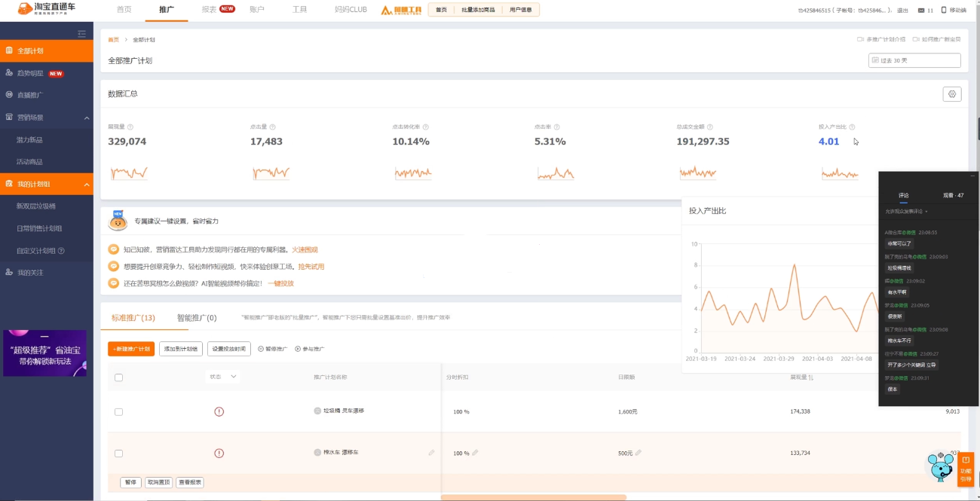Image resolution: width=980 pixels, height=501 pixels.
Task: Click the 趋势明星 sidebar icon
Action: pyautogui.click(x=9, y=73)
